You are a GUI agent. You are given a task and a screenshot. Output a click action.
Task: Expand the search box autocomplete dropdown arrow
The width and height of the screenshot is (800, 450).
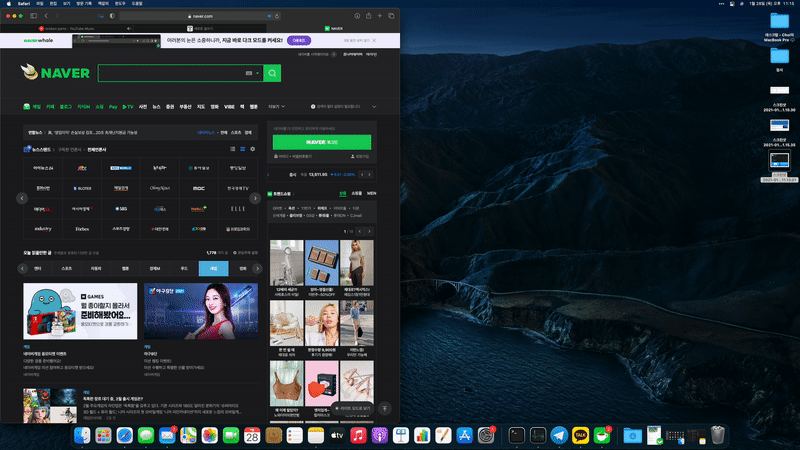[258, 73]
